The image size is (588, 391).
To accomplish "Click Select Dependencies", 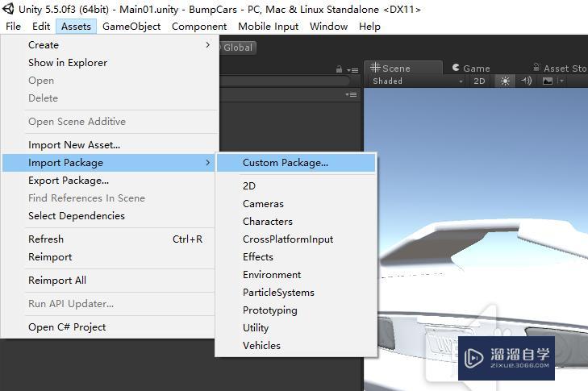I will (109, 216).
